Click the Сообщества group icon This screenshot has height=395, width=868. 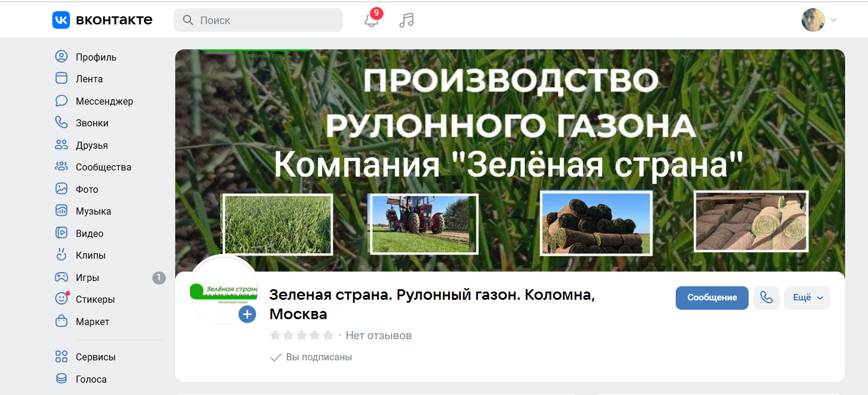[62, 167]
